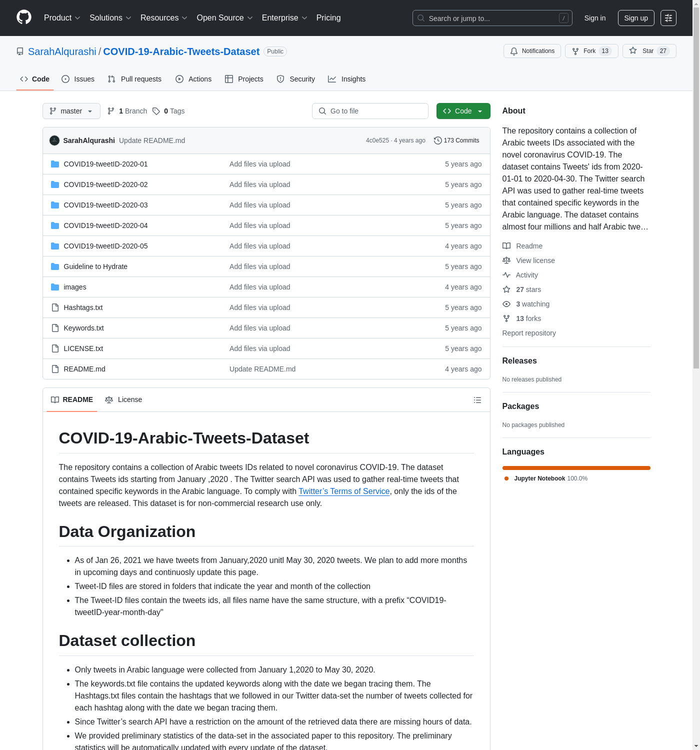Image resolution: width=700 pixels, height=750 pixels.
Task: Click the Jupyter Notebook language bar
Action: point(576,468)
